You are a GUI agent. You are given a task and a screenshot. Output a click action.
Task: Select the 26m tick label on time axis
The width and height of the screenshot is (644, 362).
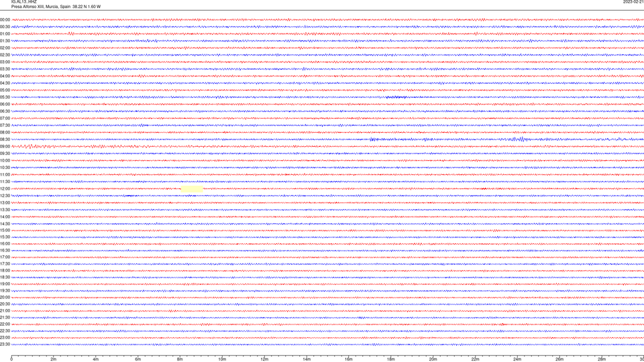[559, 359]
